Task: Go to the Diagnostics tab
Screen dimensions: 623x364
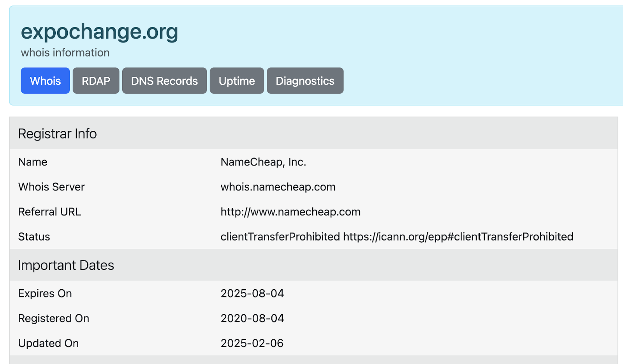Action: click(x=305, y=81)
